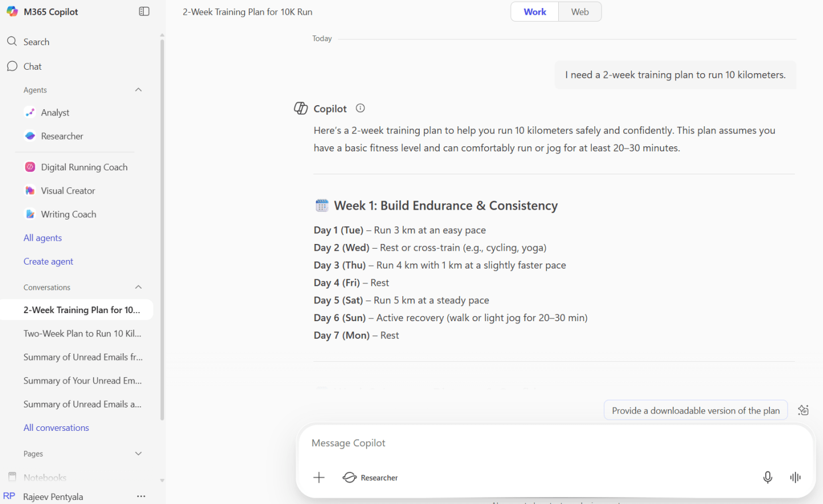Open Search in the sidebar
This screenshot has width=823, height=504.
coord(35,41)
